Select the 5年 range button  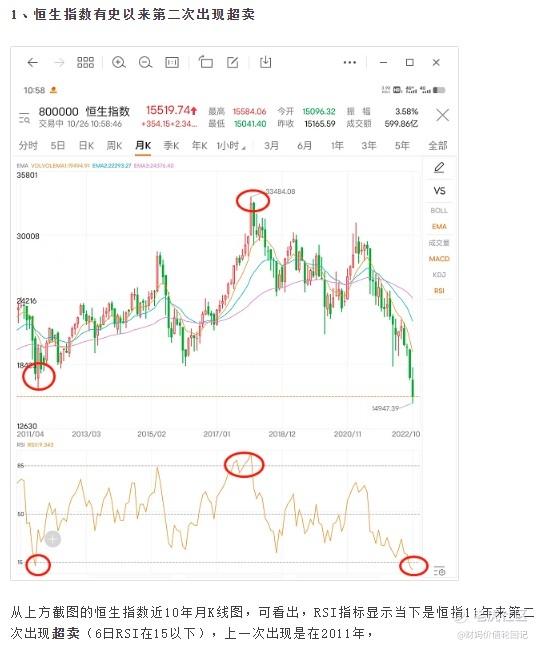click(x=402, y=146)
